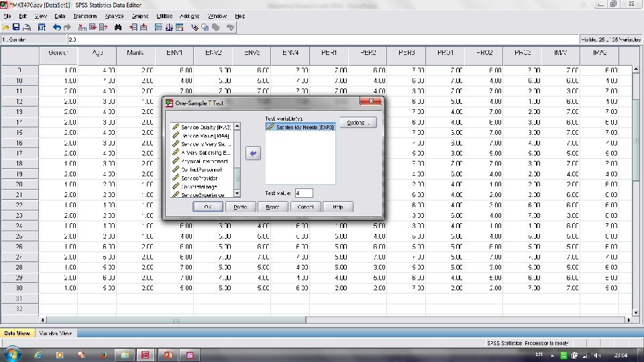Open the Transform menu
Screen dimensions: 644x362
click(85, 16)
